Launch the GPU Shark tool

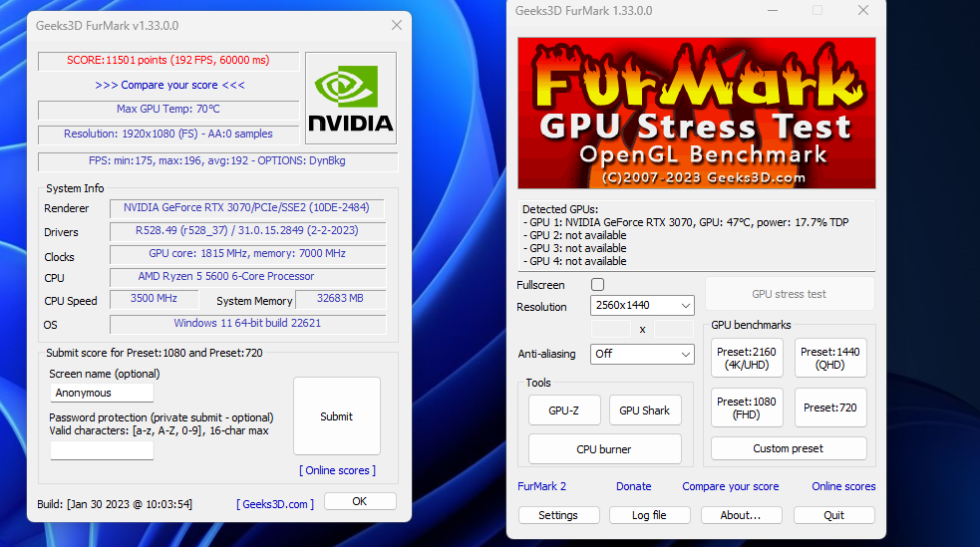pyautogui.click(x=645, y=410)
